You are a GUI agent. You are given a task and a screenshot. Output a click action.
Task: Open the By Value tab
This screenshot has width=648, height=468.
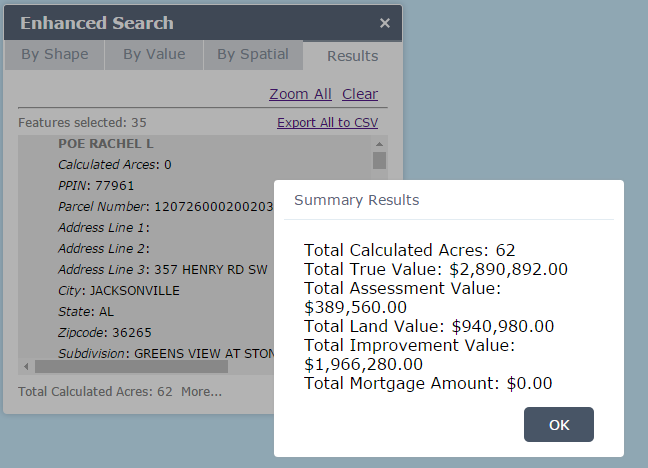pos(154,55)
